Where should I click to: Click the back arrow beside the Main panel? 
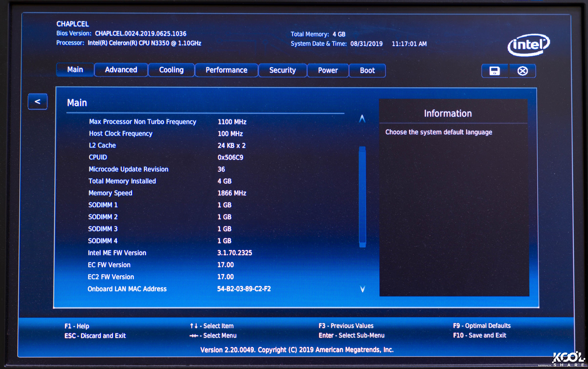tap(37, 102)
